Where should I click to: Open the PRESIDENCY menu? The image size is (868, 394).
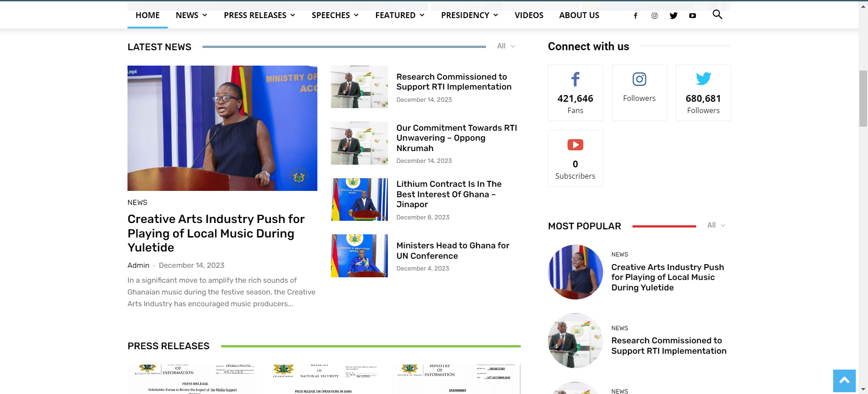tap(470, 15)
